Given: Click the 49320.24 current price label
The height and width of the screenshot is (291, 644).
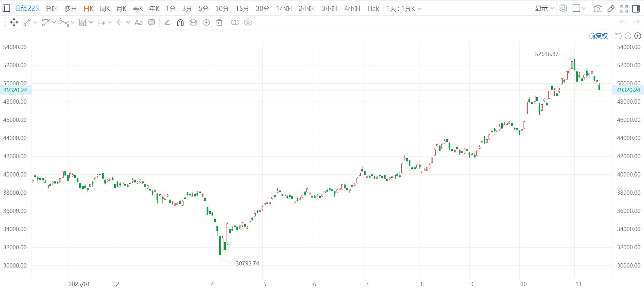Looking at the screenshot, I should tap(15, 90).
